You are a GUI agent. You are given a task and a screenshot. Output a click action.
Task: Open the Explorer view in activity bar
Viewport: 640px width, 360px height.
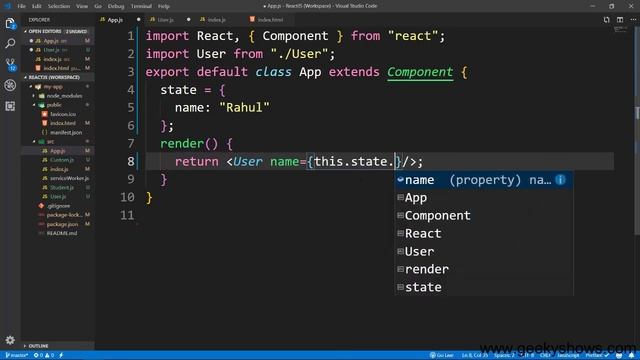tap(10, 23)
